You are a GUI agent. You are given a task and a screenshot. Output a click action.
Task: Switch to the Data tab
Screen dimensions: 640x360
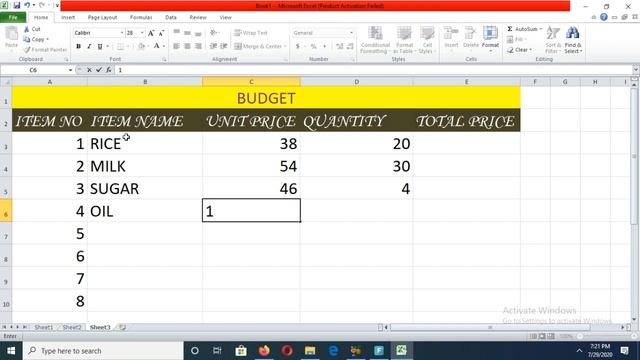click(x=171, y=17)
